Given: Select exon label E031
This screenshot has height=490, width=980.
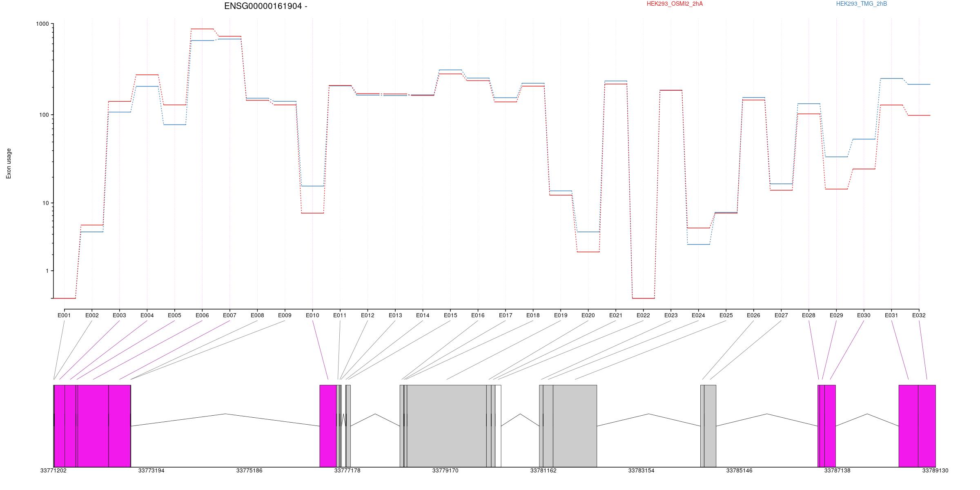Looking at the screenshot, I should pyautogui.click(x=891, y=315).
